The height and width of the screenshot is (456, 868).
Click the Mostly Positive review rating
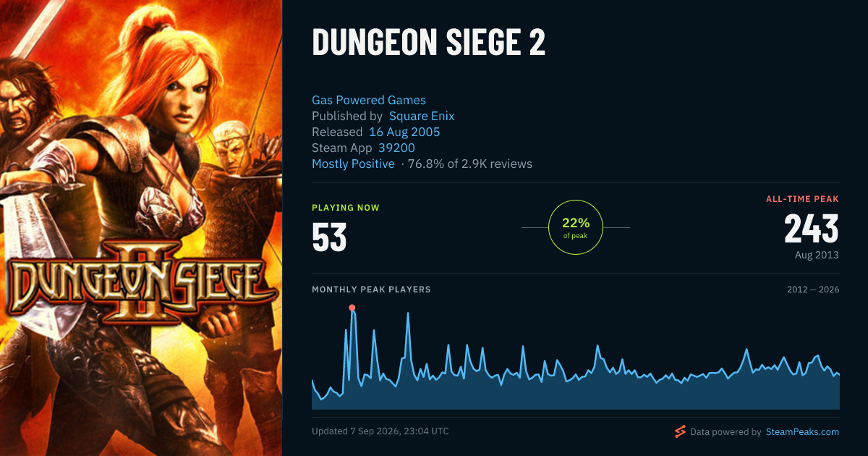(x=353, y=164)
